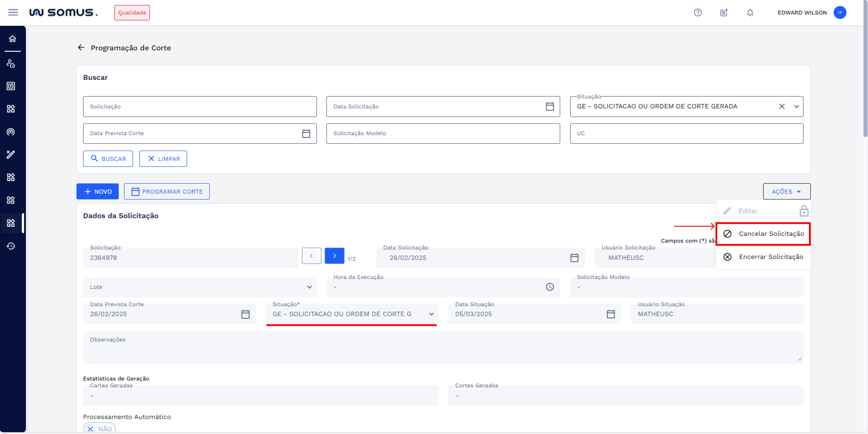Click the history clock sidebar icon
Image resolution: width=868 pixels, height=434 pixels.
point(11,246)
